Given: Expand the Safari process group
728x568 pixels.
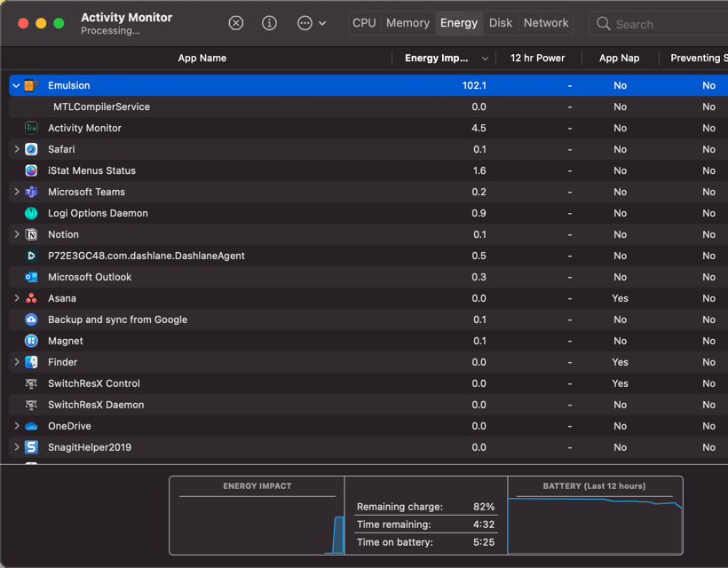Looking at the screenshot, I should tap(17, 149).
